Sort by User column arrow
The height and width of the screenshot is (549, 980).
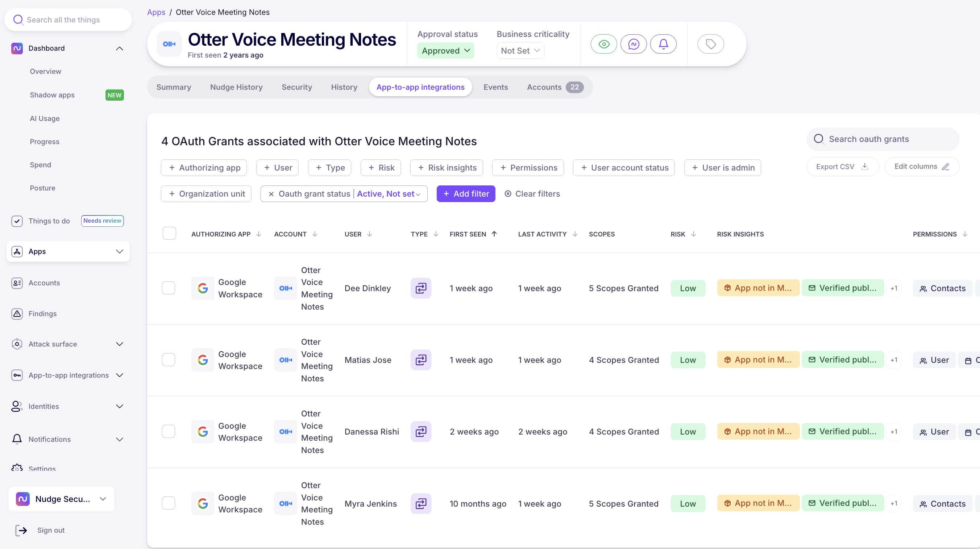pos(369,234)
